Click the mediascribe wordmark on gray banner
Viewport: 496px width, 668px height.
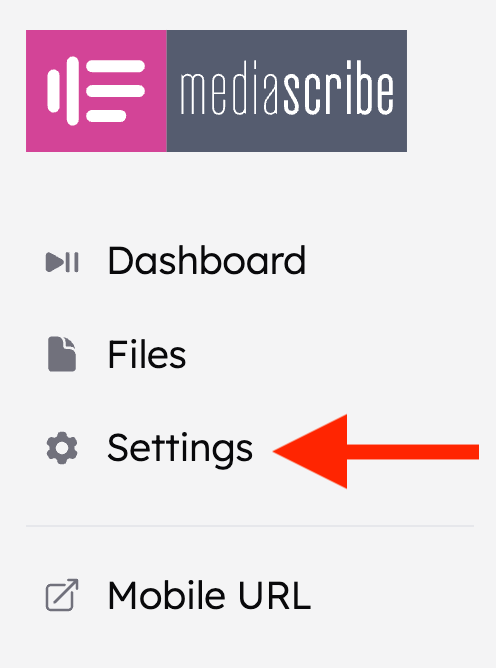pyautogui.click(x=287, y=88)
